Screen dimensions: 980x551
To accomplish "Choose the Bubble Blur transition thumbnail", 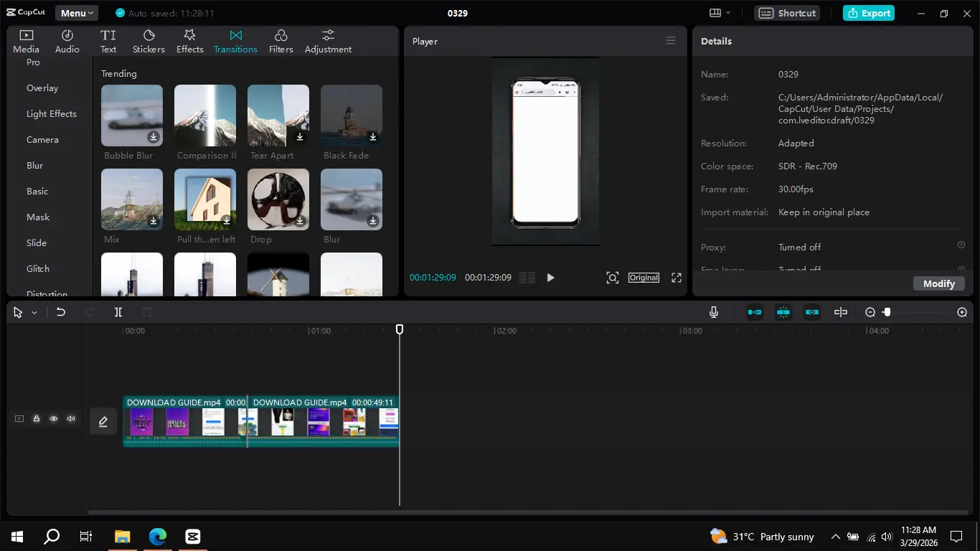I will click(132, 116).
